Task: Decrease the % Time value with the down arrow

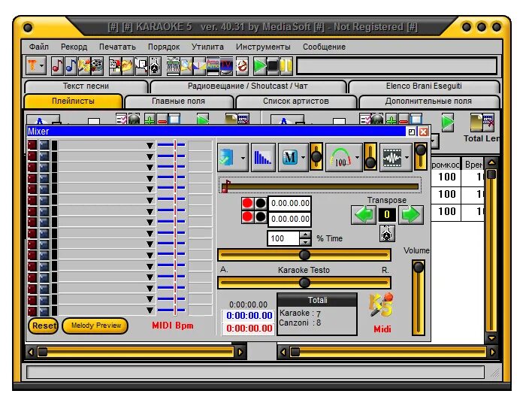Action: pyautogui.click(x=305, y=242)
